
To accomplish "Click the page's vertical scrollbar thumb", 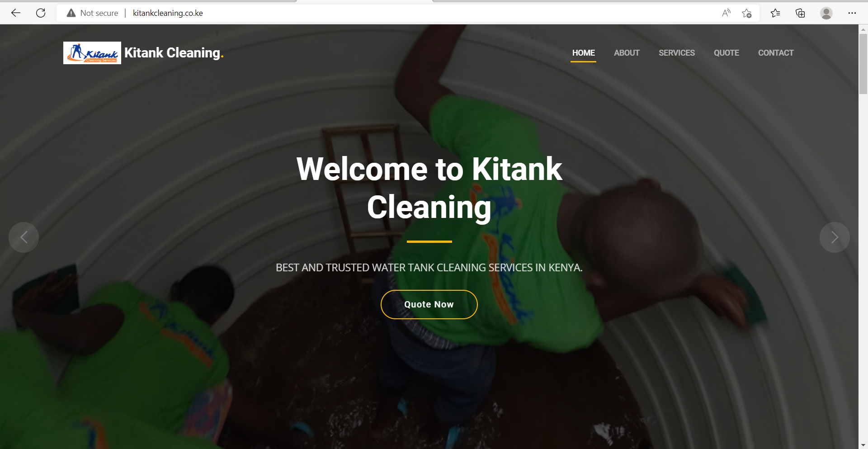I will (x=863, y=63).
